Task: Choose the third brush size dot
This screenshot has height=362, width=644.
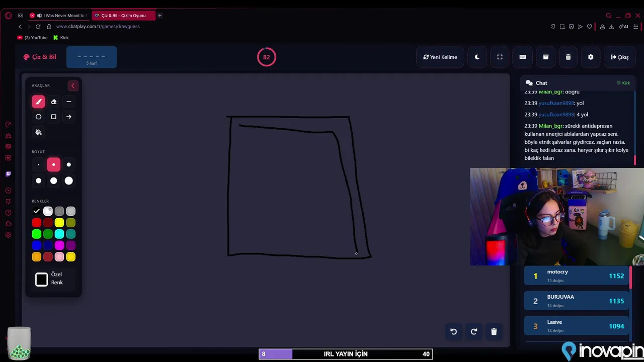Action: pyautogui.click(x=69, y=164)
